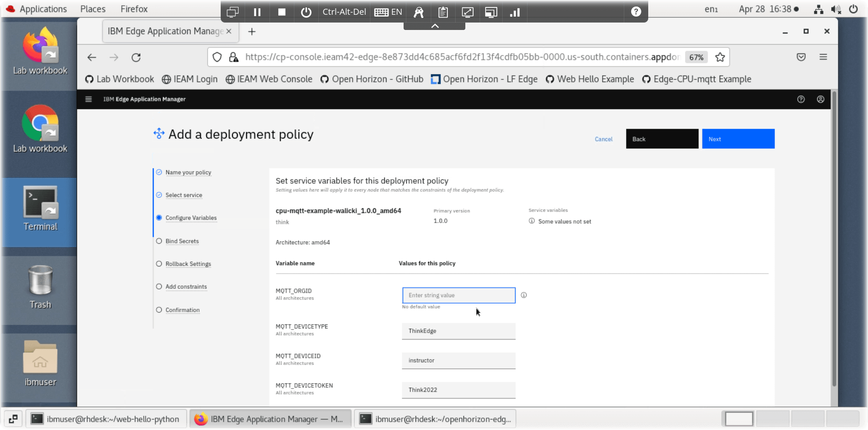Image resolution: width=868 pixels, height=430 pixels.
Task: Bookmark this page with the star icon
Action: 720,57
